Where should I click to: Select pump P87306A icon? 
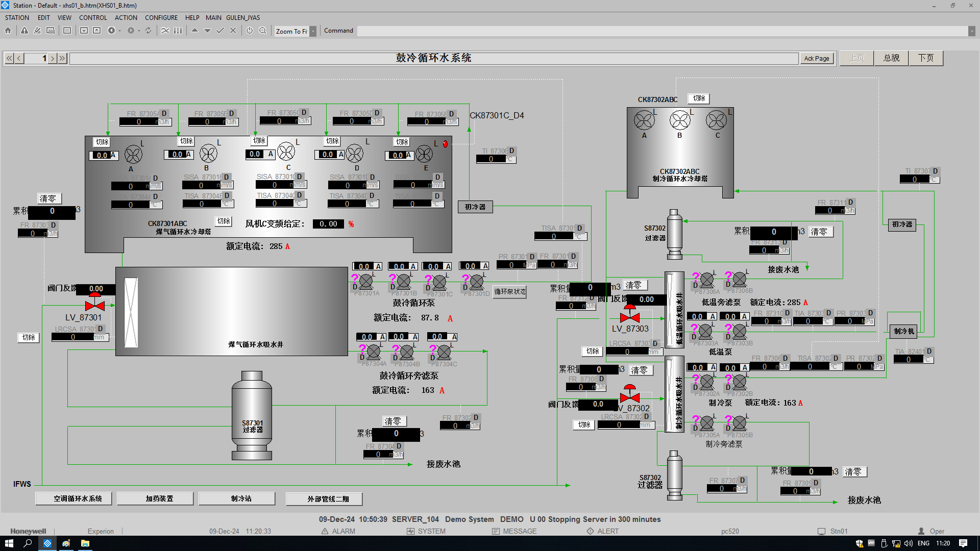(x=707, y=280)
